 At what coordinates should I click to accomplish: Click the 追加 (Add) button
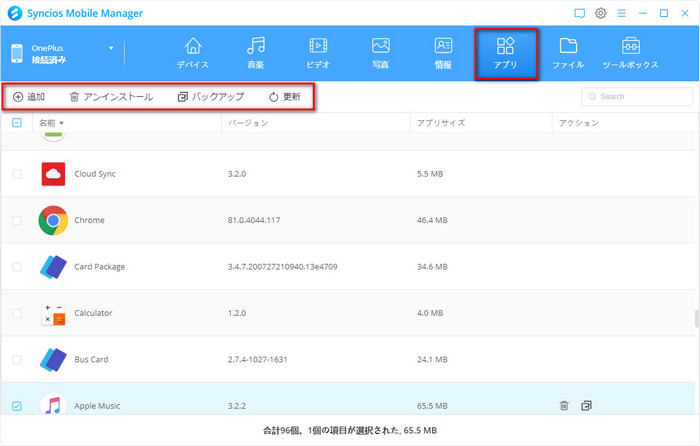click(29, 96)
